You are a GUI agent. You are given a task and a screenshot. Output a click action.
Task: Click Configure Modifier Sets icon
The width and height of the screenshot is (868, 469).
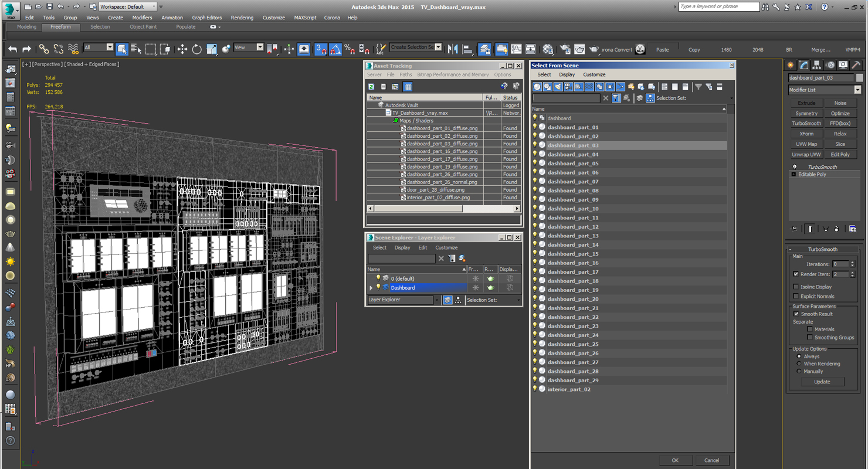click(x=853, y=229)
